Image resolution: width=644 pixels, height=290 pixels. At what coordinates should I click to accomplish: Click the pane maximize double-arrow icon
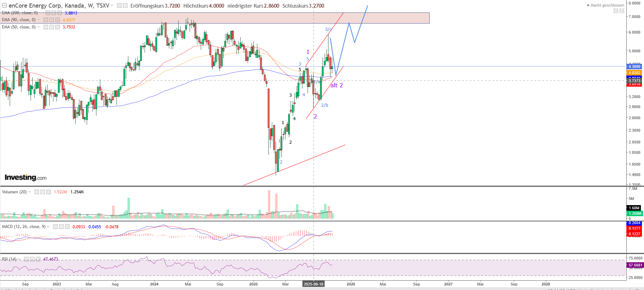621,11
